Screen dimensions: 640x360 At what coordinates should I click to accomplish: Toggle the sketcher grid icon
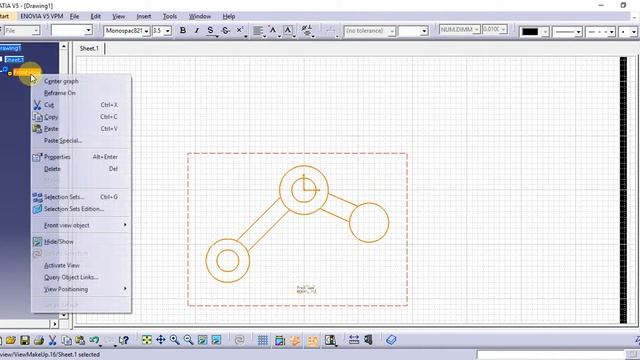(x=263, y=340)
